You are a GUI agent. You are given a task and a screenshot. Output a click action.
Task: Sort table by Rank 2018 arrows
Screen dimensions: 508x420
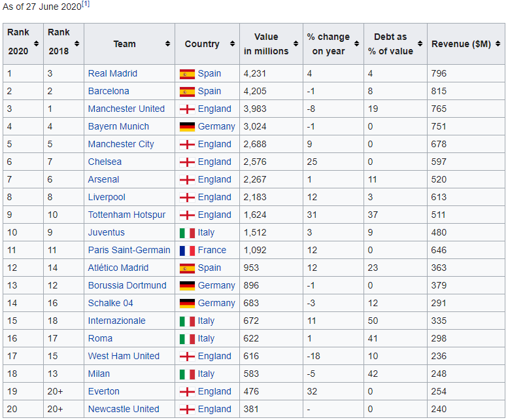[x=76, y=43]
